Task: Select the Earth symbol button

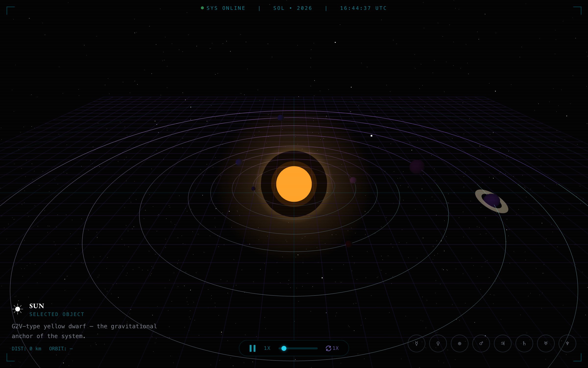Action: coord(459,343)
